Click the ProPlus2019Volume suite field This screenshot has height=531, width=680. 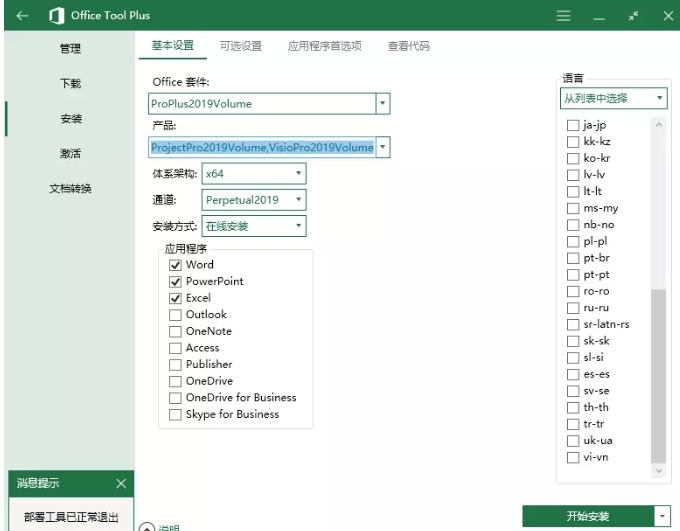click(262, 104)
